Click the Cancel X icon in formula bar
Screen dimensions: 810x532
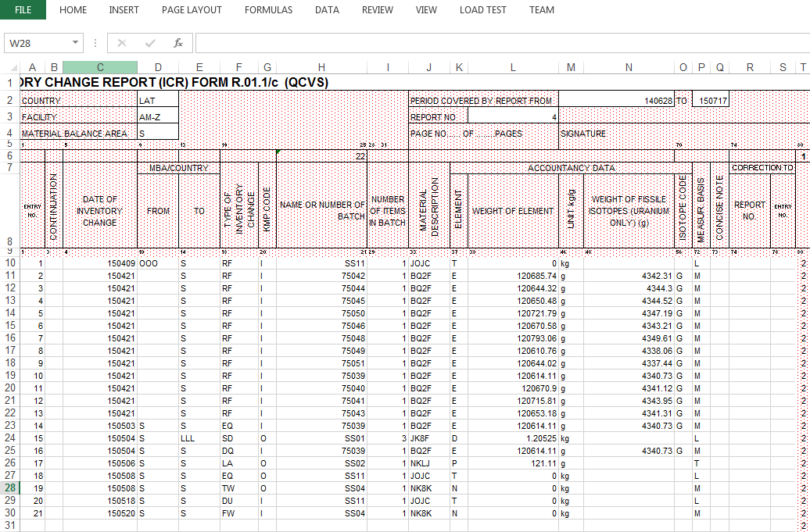point(122,42)
